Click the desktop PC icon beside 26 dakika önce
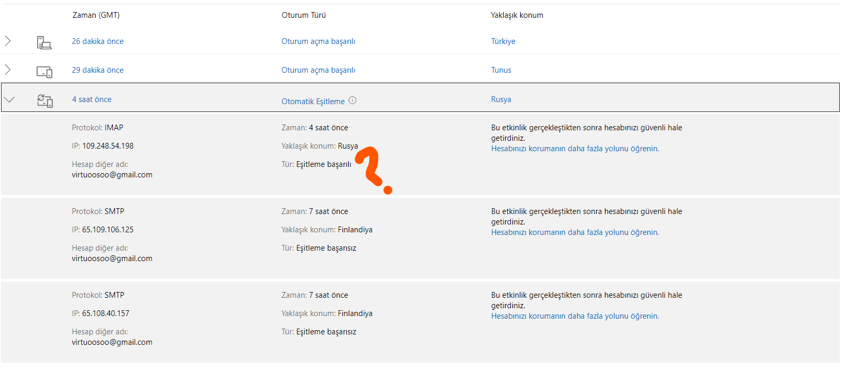The height and width of the screenshot is (371, 868). click(x=44, y=42)
